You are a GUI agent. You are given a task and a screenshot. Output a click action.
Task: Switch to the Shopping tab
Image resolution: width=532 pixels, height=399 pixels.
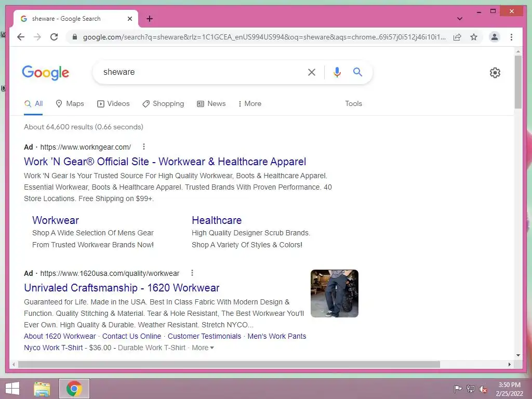(x=163, y=104)
